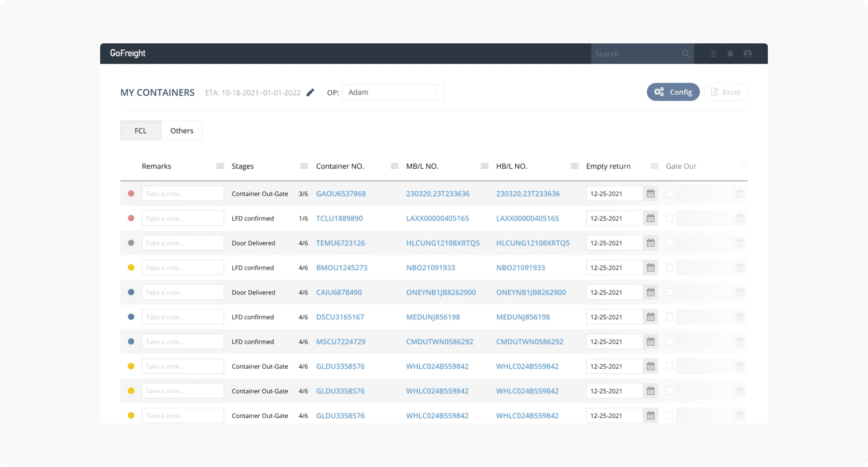The image size is (868, 467).
Task: Click the search magnifier icon
Action: coord(685,53)
